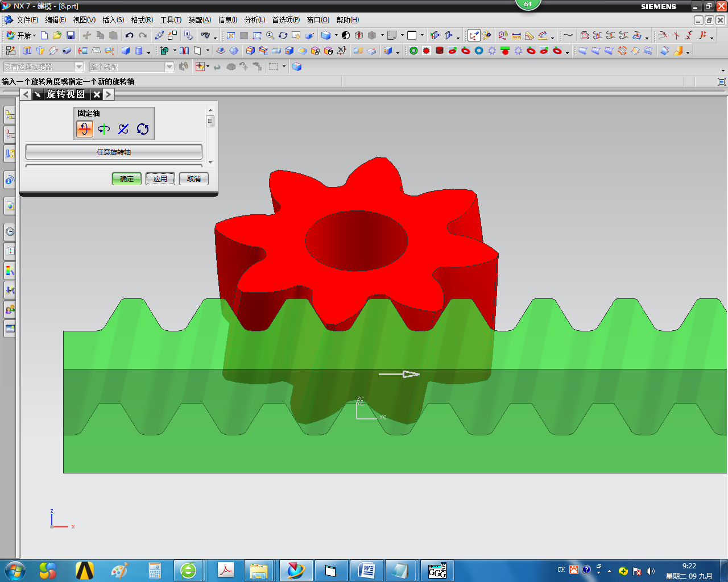Viewport: 728px width, 582px height.
Task: Open a file with the folder icon
Action: (57, 35)
